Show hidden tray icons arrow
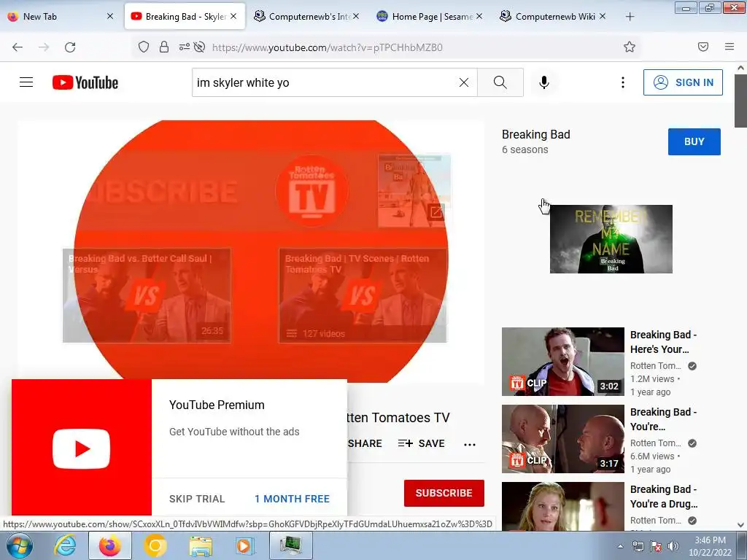This screenshot has width=747, height=560. click(x=620, y=546)
